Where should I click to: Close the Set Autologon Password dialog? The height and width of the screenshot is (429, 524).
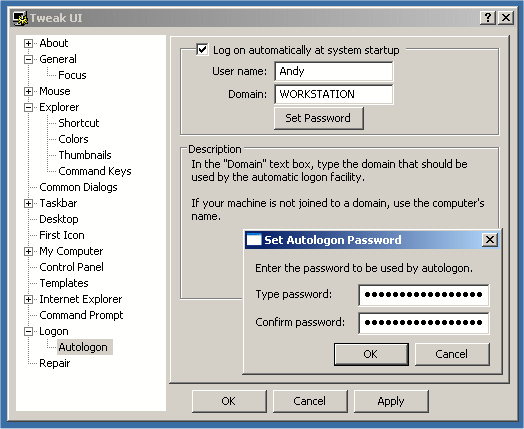tap(490, 240)
